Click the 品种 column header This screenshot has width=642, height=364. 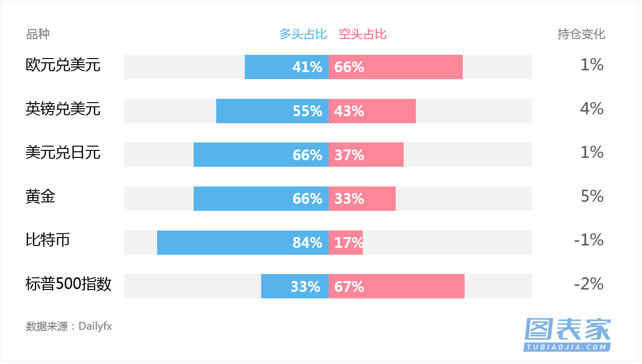(x=38, y=34)
